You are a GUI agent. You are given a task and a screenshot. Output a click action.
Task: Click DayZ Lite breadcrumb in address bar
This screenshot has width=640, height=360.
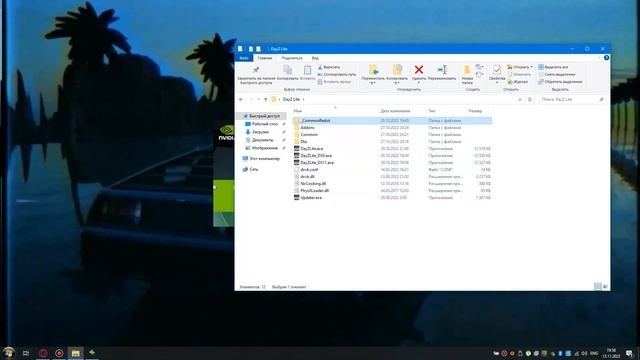click(x=291, y=99)
